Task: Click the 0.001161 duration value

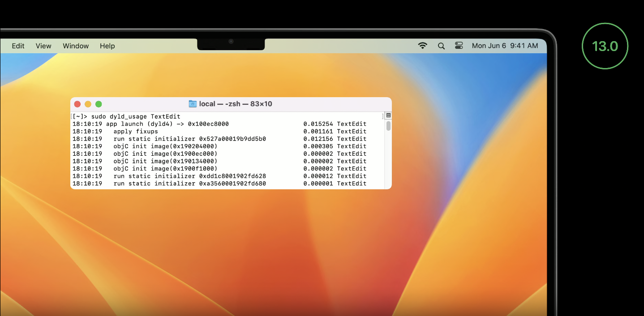Action: (x=318, y=132)
